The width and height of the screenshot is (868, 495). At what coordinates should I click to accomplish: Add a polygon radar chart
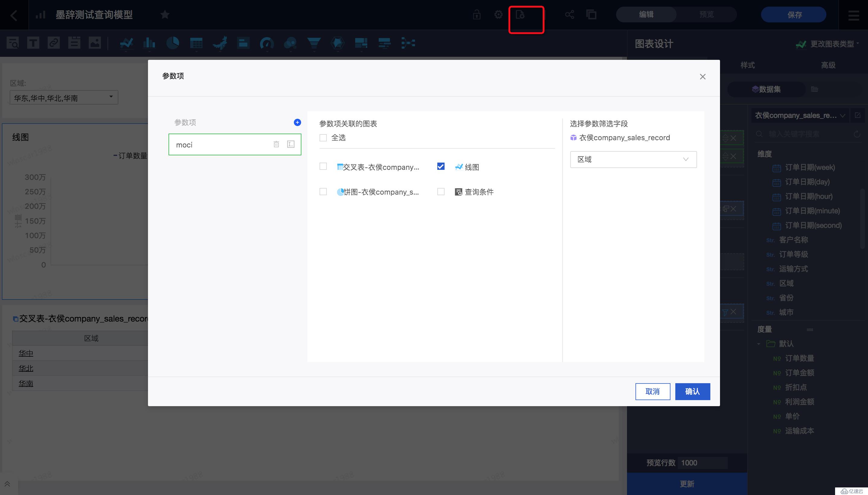pyautogui.click(x=337, y=44)
